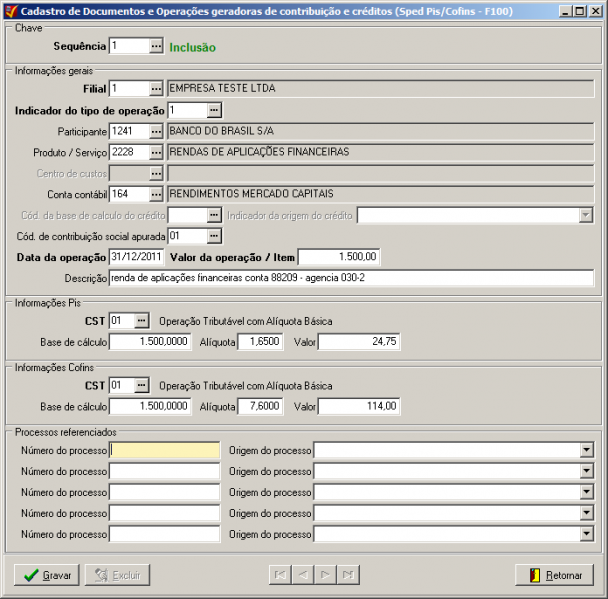Minimize the Cadastro de Documentos window
Viewport: 608px width, 599px height.
click(x=566, y=11)
